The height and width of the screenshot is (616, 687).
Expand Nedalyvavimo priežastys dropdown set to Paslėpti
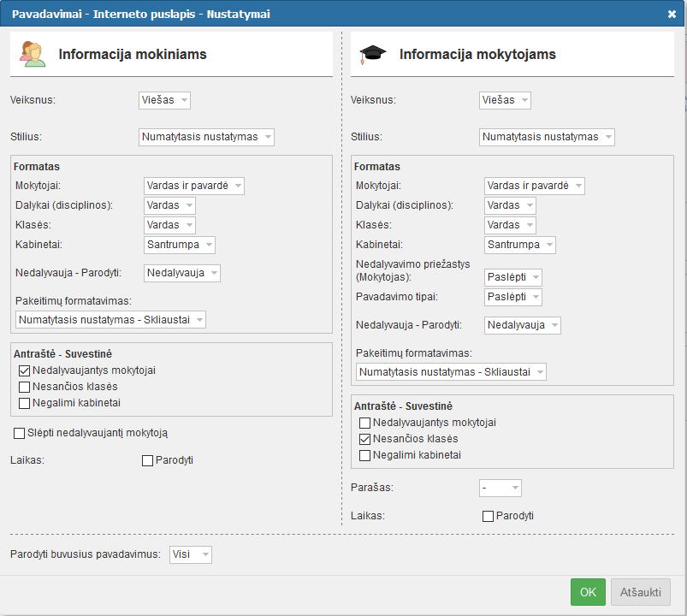(x=512, y=277)
